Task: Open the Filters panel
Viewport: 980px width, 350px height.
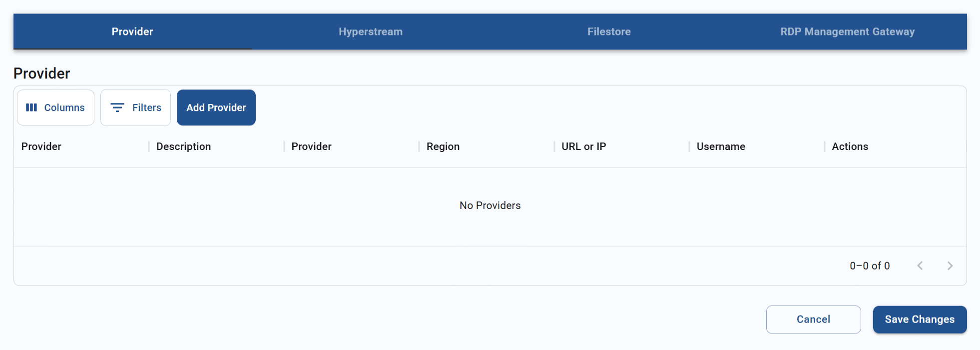Action: click(135, 107)
